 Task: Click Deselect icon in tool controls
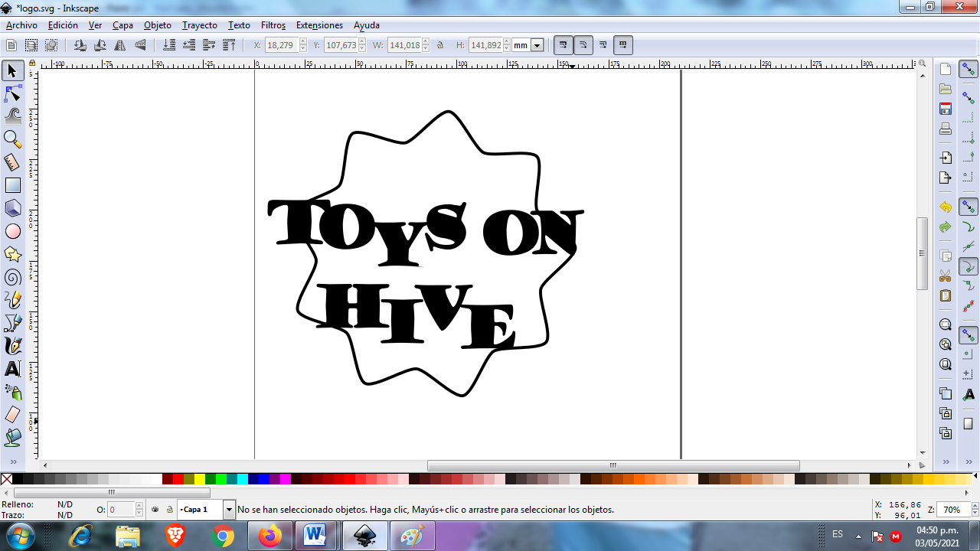click(x=51, y=45)
